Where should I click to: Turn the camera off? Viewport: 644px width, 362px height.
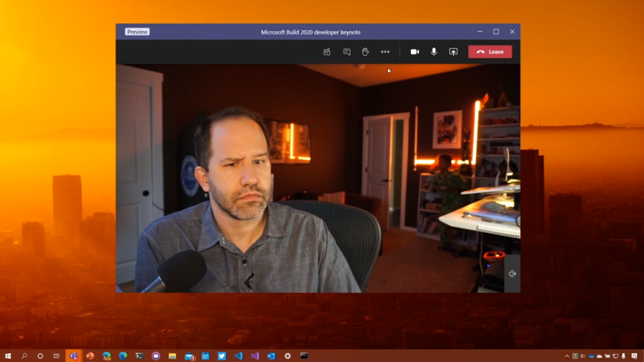click(414, 52)
